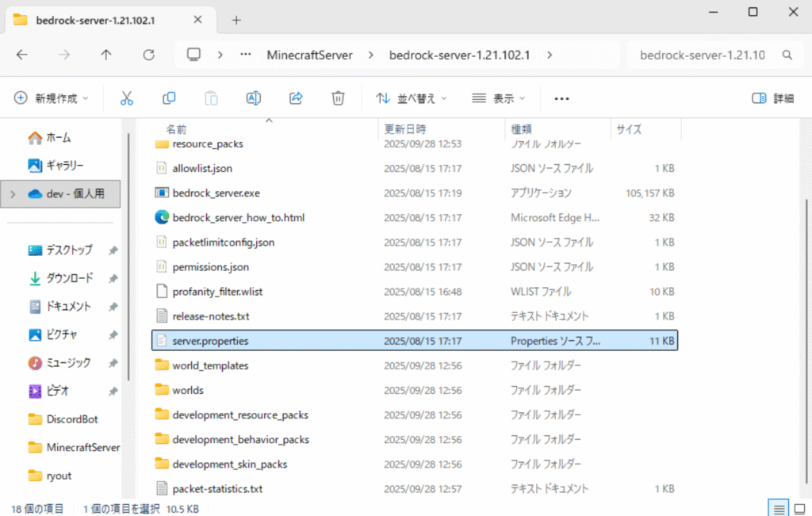
Task: Switch to details list view icon
Action: pyautogui.click(x=779, y=508)
